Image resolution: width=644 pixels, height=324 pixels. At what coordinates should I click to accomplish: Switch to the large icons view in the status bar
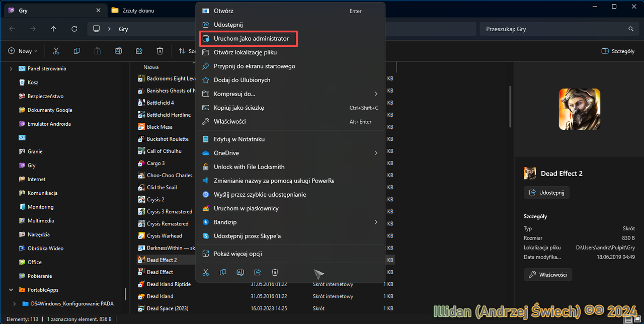[637, 319]
